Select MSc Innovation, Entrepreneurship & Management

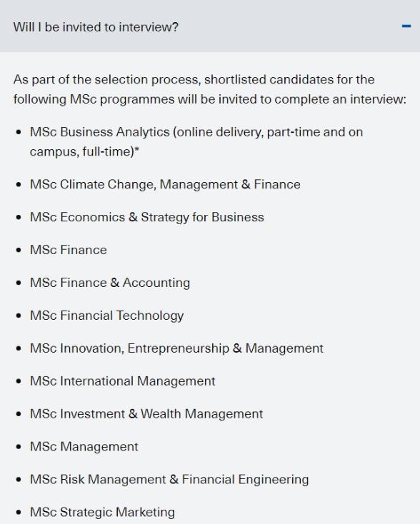pos(176,348)
